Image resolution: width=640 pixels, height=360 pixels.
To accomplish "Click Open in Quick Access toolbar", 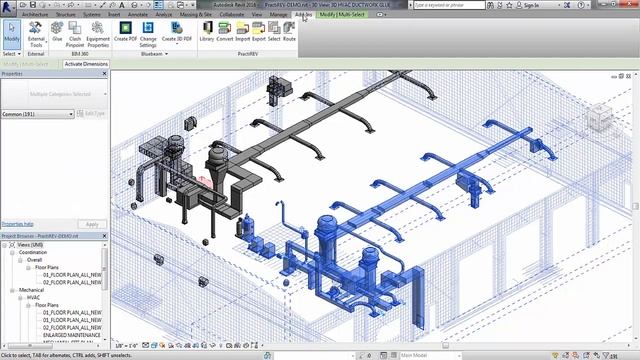I will [x=23, y=5].
